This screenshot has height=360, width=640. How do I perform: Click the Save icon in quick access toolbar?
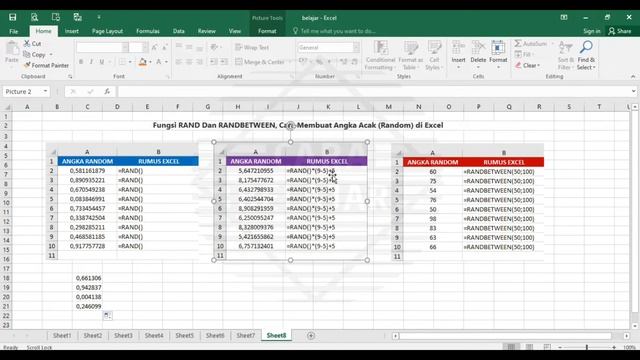[13, 17]
